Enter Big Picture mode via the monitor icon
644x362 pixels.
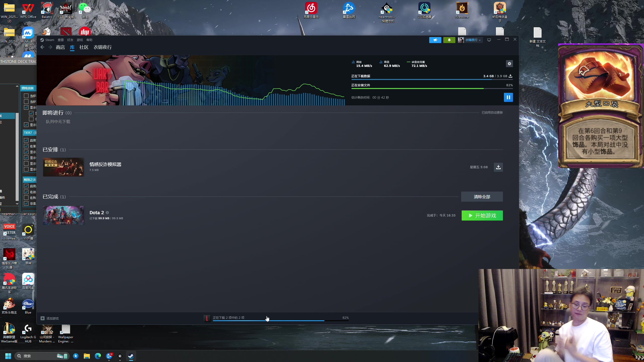pos(489,40)
